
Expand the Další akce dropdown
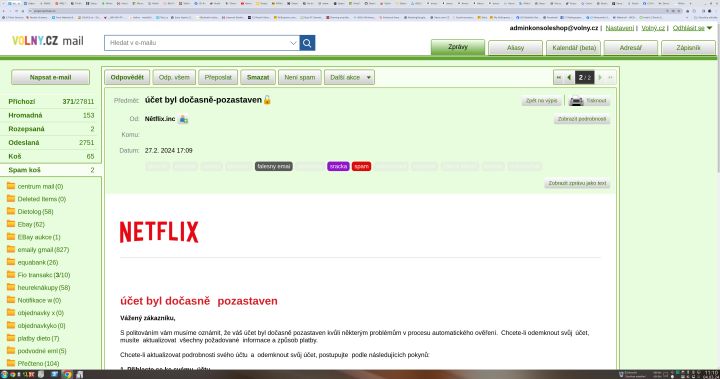tap(349, 78)
